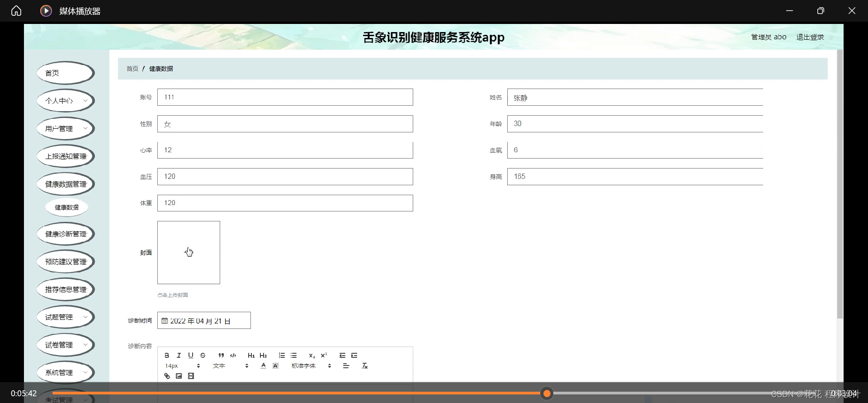Apply Heading 1 style
The image size is (868, 403).
point(251,356)
